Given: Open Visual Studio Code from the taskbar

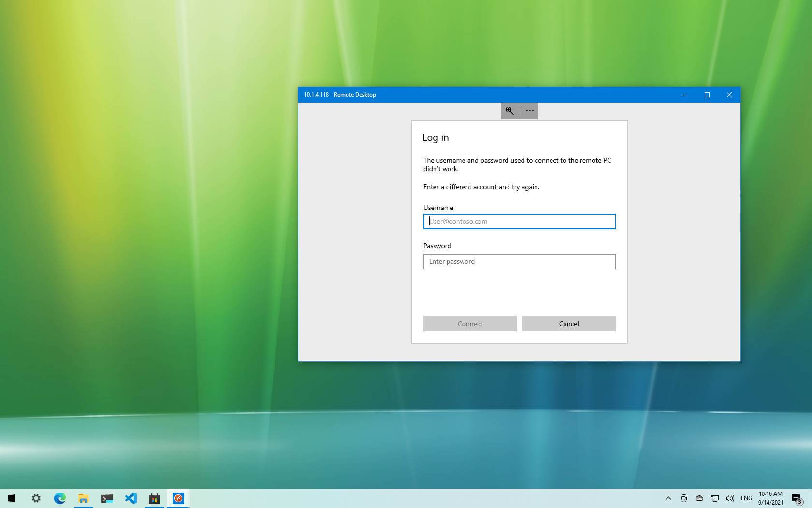Looking at the screenshot, I should (131, 498).
